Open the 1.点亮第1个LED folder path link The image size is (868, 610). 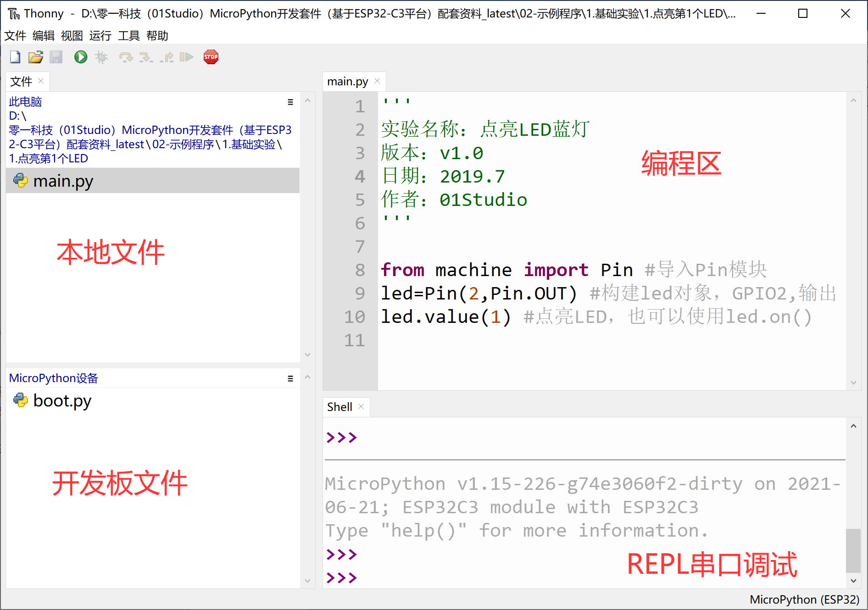click(49, 158)
